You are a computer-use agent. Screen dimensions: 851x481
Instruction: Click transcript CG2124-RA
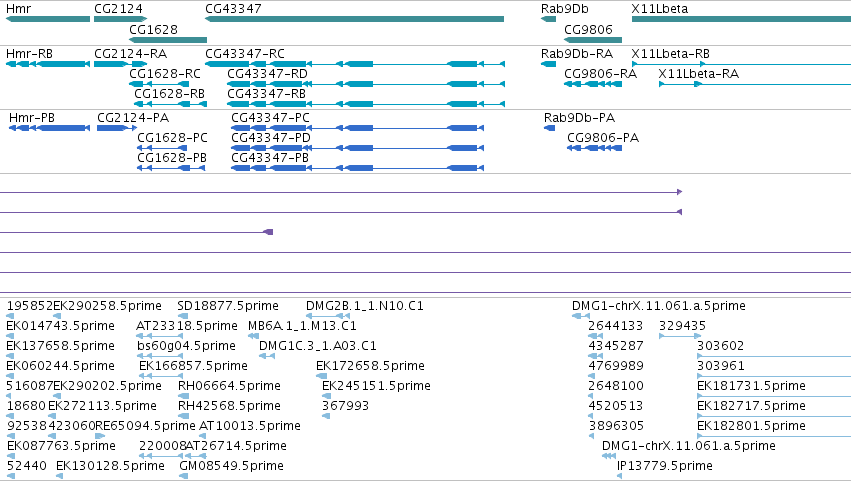point(120,64)
